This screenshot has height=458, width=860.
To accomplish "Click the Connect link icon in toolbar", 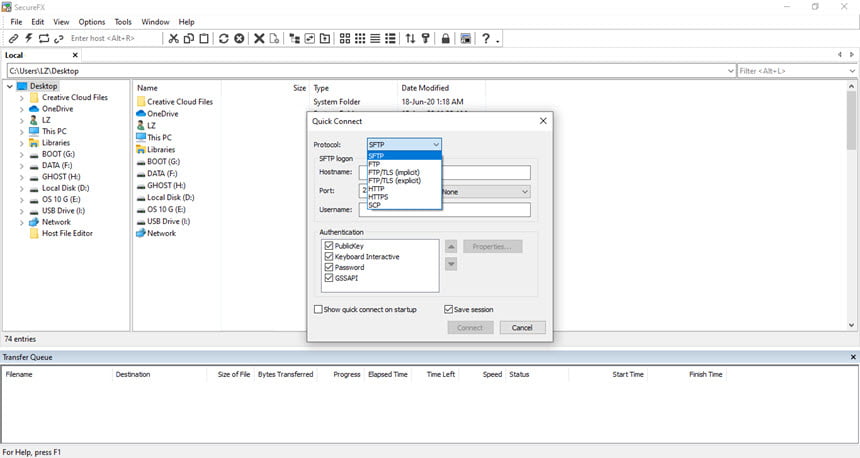I will coord(13,38).
